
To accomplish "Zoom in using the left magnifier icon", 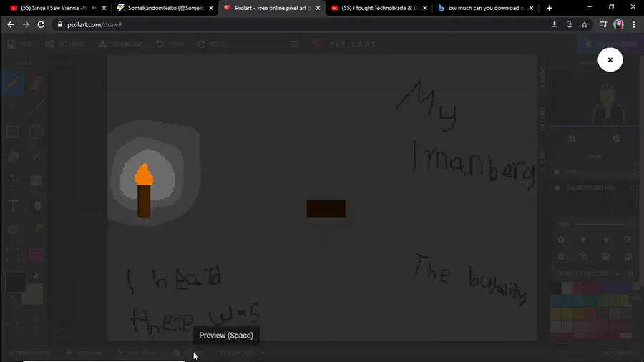I will pyautogui.click(x=572, y=139).
